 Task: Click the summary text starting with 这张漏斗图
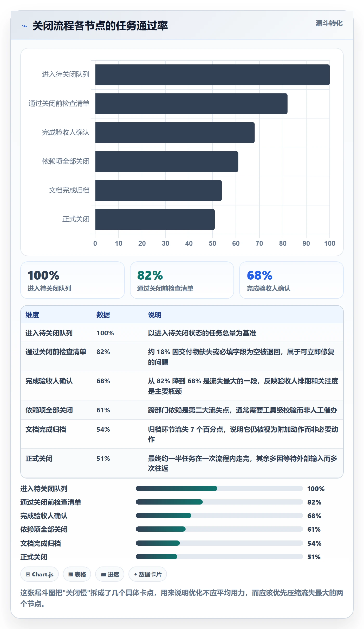tap(182, 598)
